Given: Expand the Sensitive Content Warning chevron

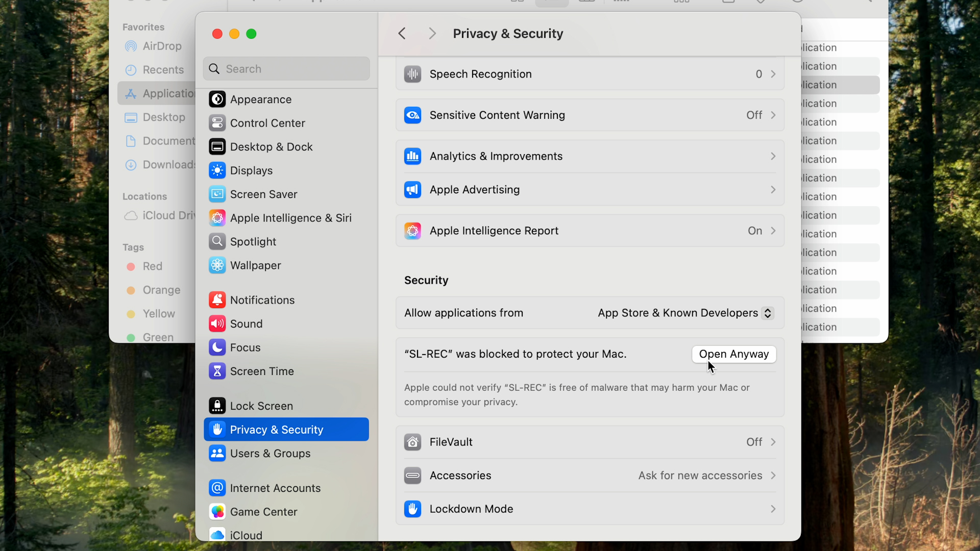Looking at the screenshot, I should pyautogui.click(x=773, y=115).
